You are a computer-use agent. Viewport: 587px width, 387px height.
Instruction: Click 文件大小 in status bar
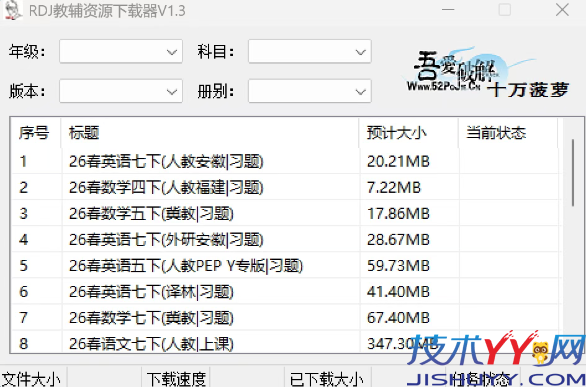(31, 378)
